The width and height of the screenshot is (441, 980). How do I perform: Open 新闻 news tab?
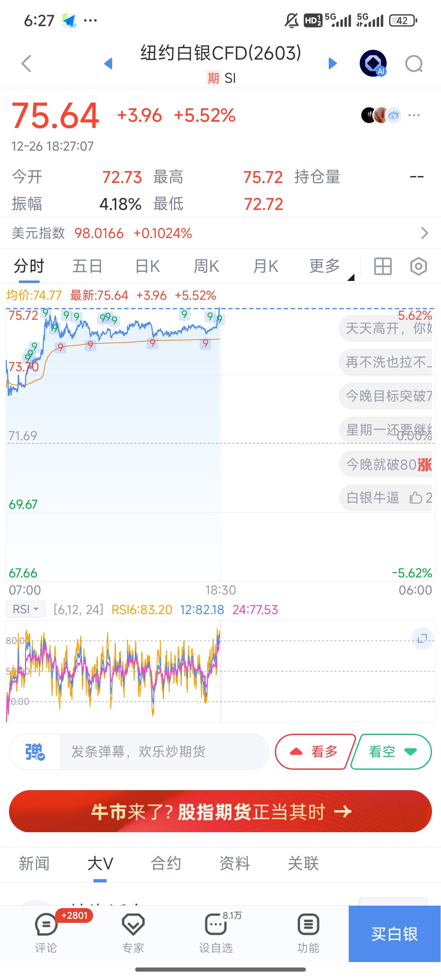pos(34,864)
